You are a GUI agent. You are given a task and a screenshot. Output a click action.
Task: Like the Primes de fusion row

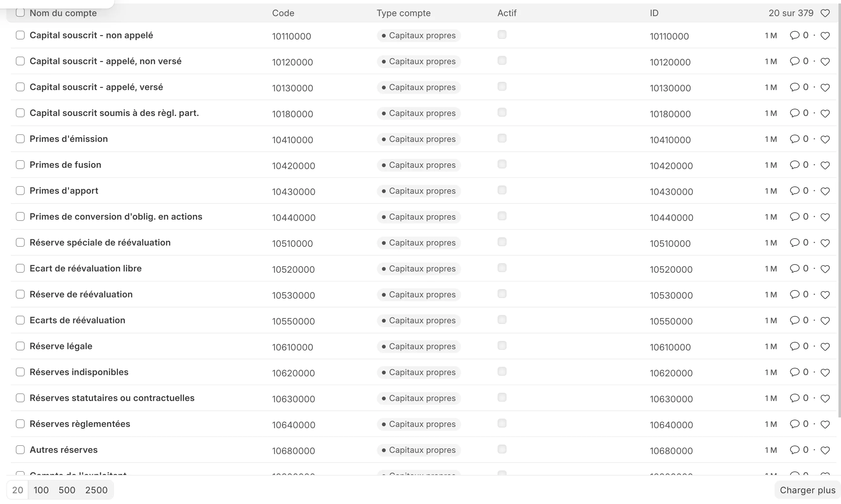pos(825,165)
